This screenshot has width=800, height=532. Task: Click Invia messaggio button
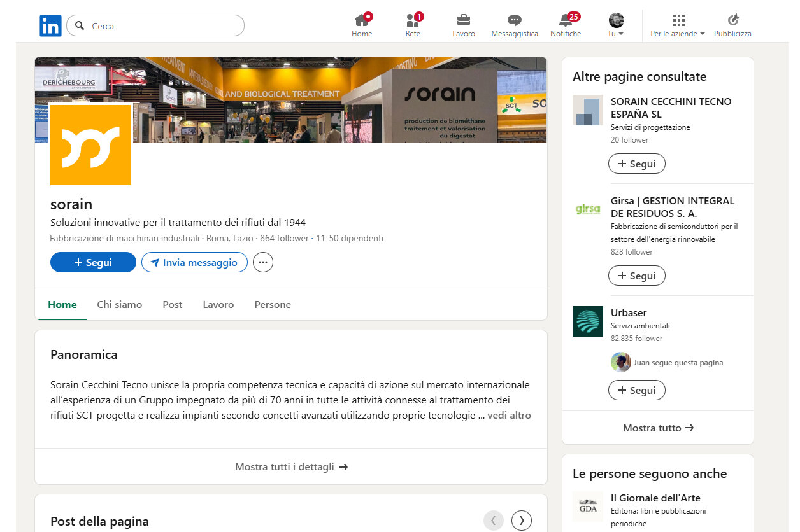194,262
